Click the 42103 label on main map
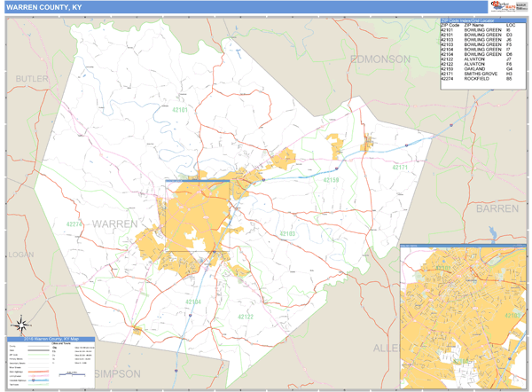This screenshot has width=532, height=392. point(287,234)
